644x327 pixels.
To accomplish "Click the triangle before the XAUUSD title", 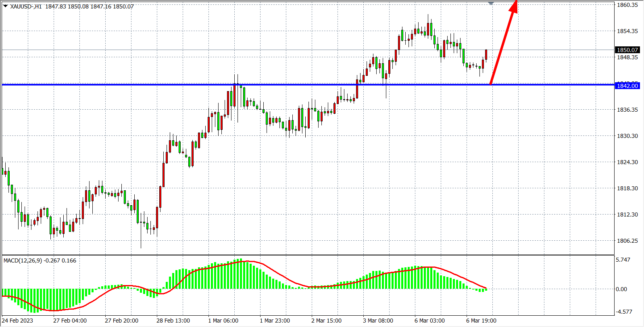I will 6,6.
